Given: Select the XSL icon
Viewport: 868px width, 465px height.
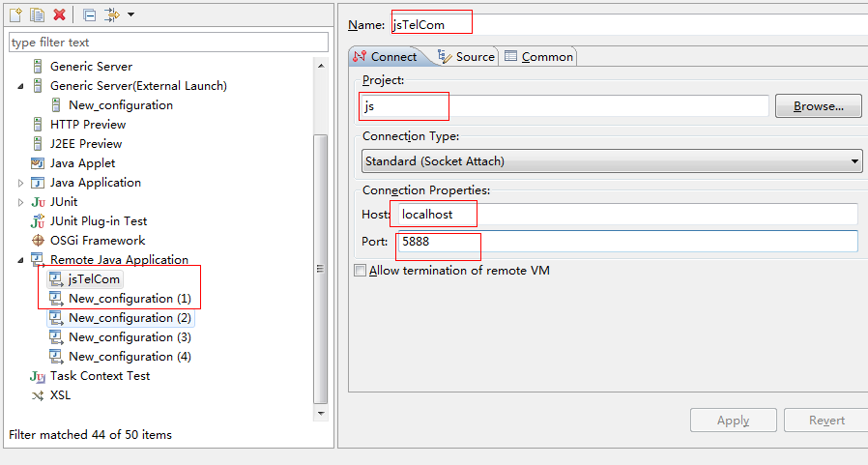Looking at the screenshot, I should click(38, 395).
